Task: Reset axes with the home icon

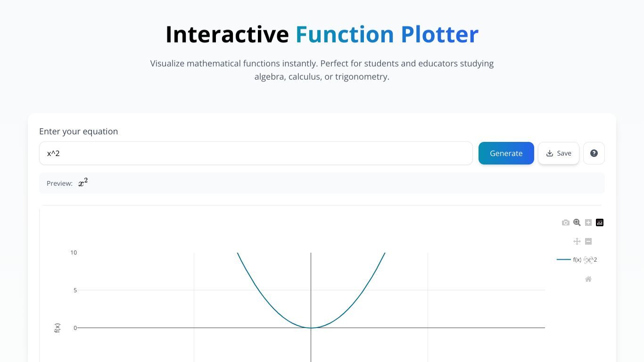Action: click(x=588, y=279)
